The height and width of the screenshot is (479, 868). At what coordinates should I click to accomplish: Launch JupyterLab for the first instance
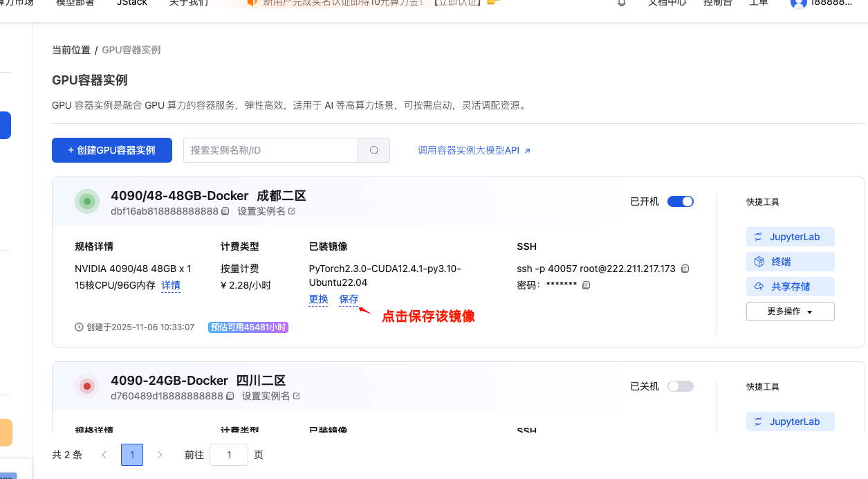(790, 237)
